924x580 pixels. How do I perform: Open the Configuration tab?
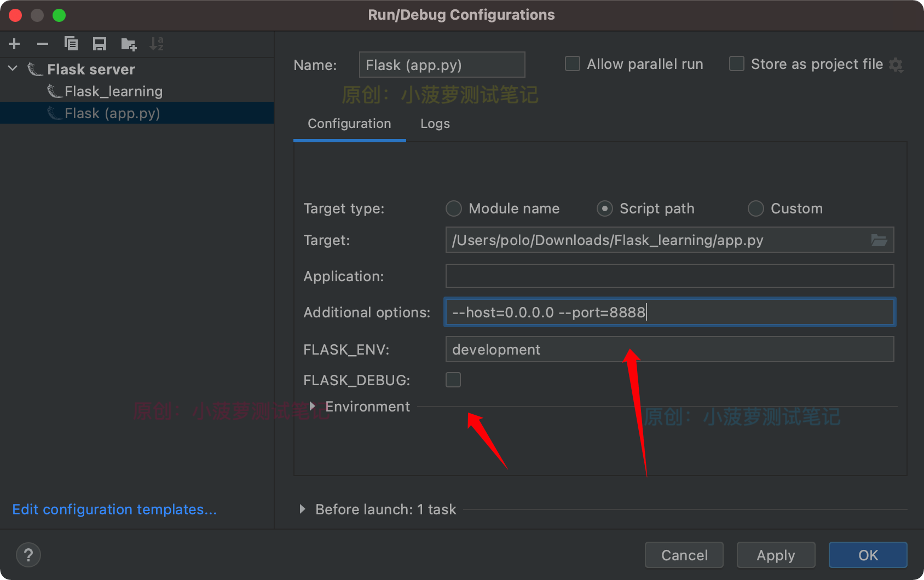click(349, 124)
